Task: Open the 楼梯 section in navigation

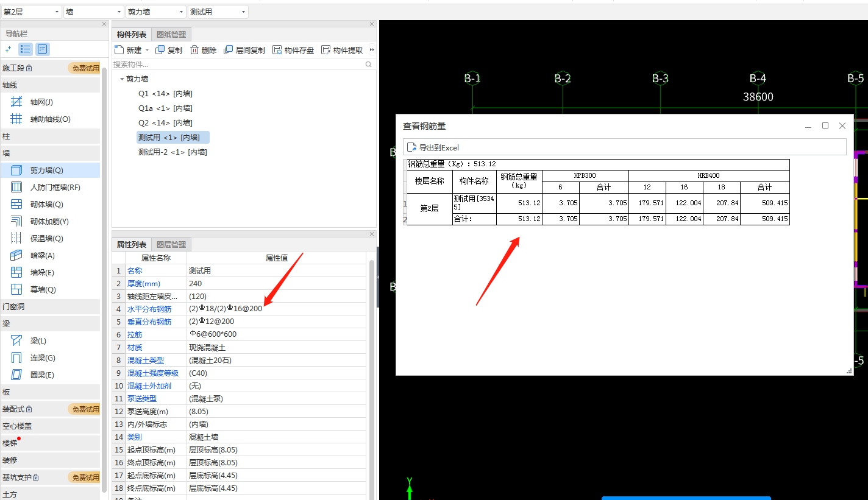Action: (x=50, y=443)
